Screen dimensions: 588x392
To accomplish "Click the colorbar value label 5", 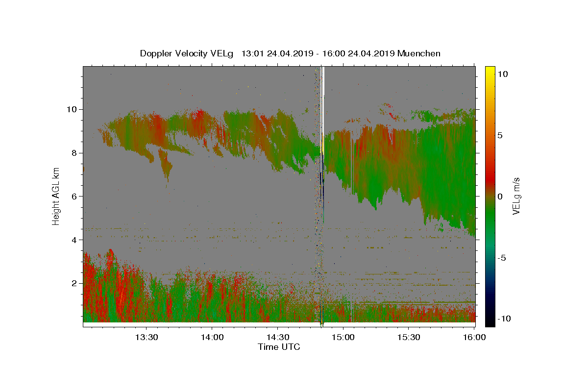I will click(x=501, y=135).
